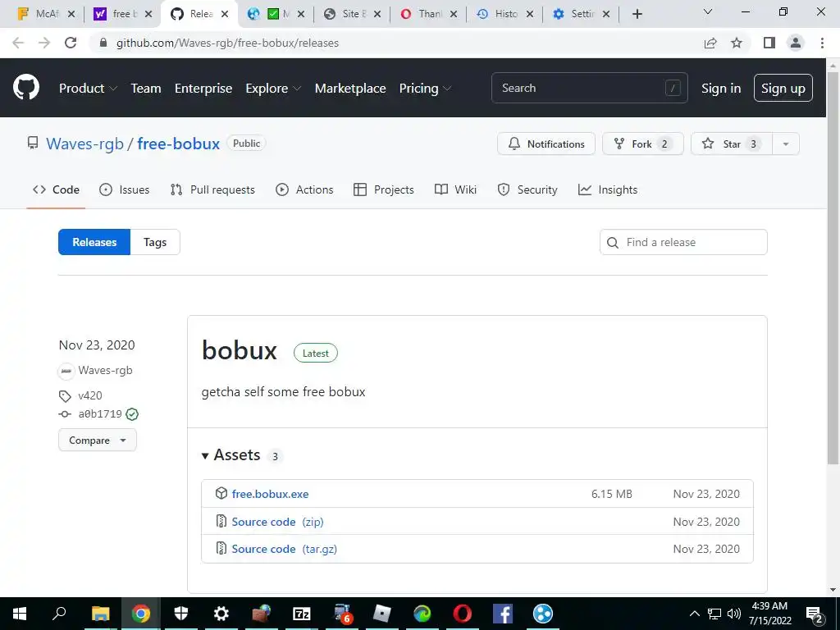Reload the current page

coord(71,43)
